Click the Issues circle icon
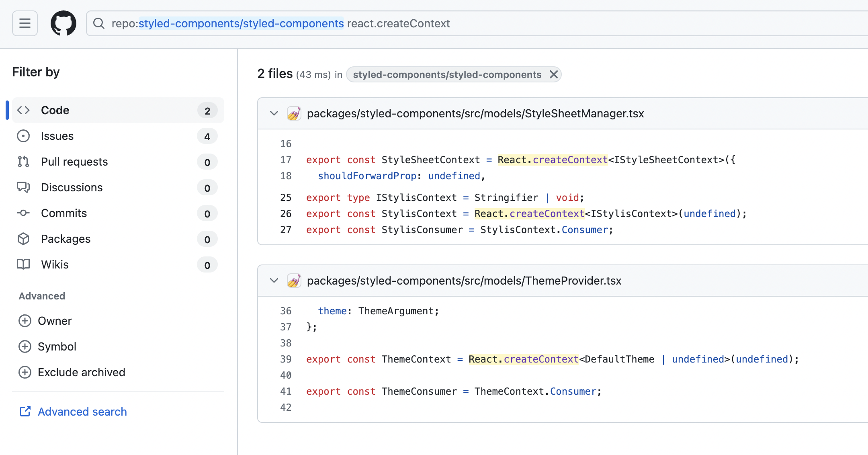Image resolution: width=868 pixels, height=455 pixels. (x=23, y=136)
